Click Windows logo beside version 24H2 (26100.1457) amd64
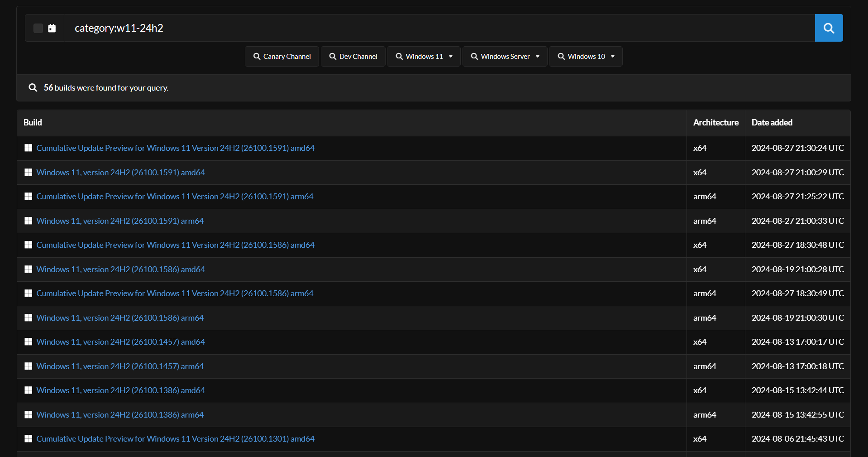Screen dimensions: 868x457 29,342
